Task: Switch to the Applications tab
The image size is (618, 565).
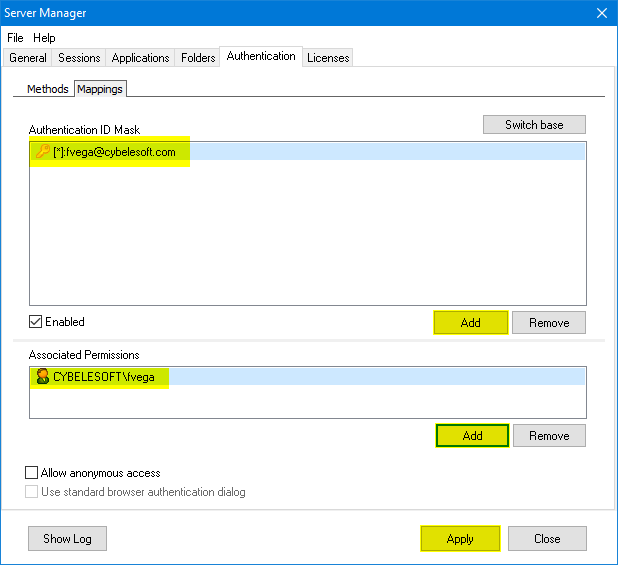Action: tap(140, 58)
